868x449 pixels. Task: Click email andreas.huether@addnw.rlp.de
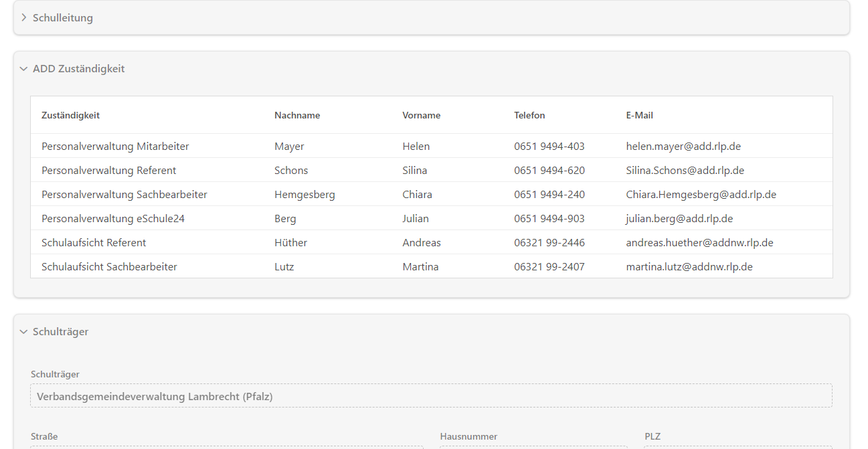click(x=699, y=243)
